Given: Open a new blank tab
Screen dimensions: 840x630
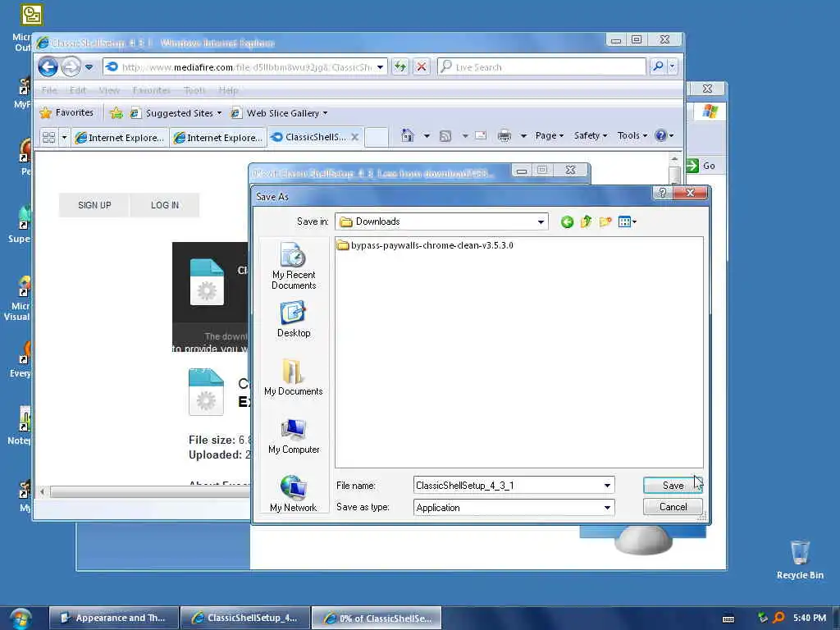Looking at the screenshot, I should (377, 138).
